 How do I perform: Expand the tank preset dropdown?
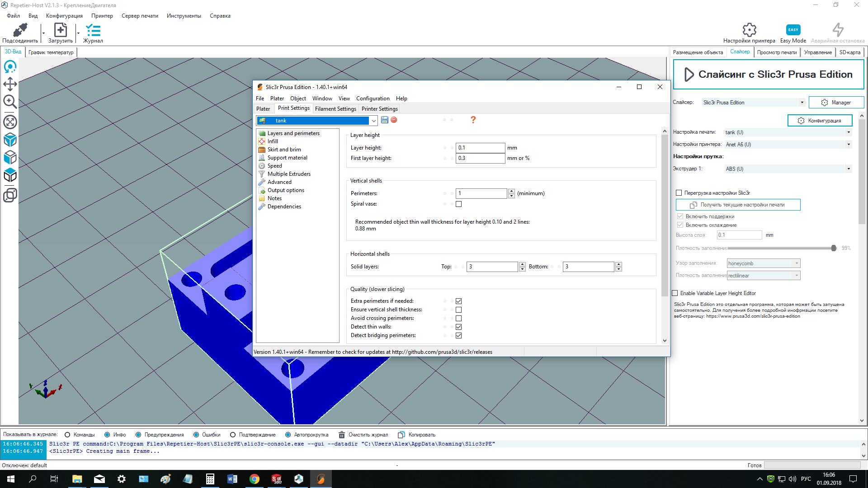373,121
